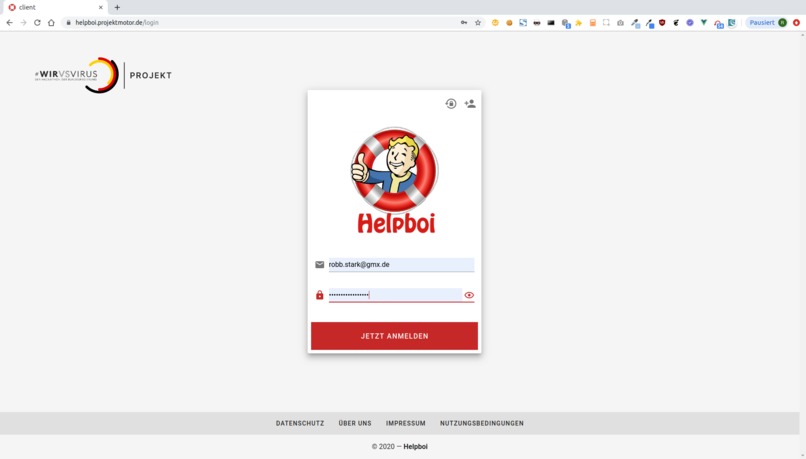Click the red padlock icon beside the password field

pyautogui.click(x=319, y=295)
